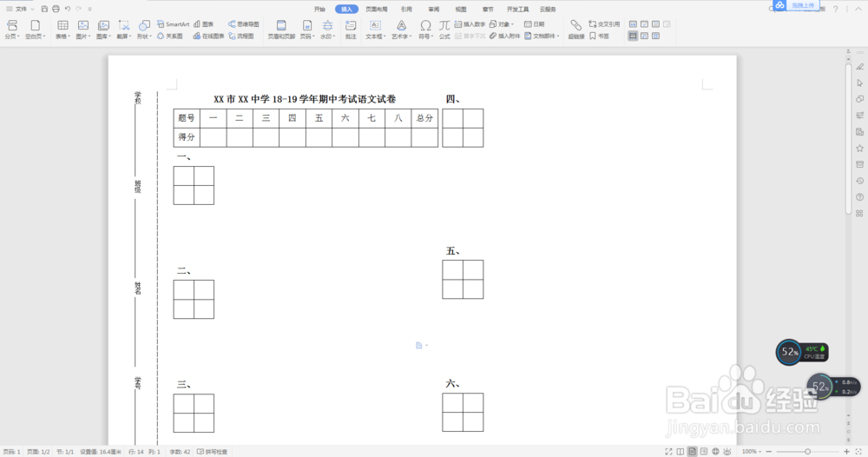Screen dimensions: 868x457
Task: Insert a Formula (公式)
Action: coord(444,30)
